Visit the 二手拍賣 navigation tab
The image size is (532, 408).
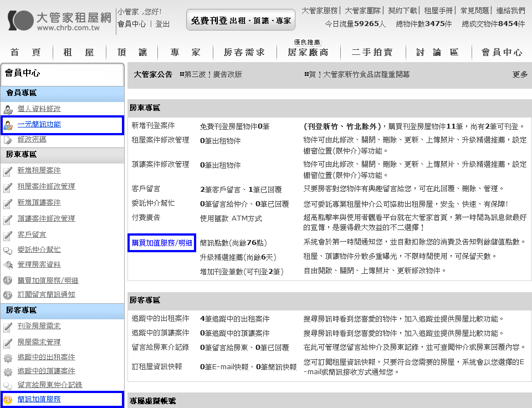(372, 52)
